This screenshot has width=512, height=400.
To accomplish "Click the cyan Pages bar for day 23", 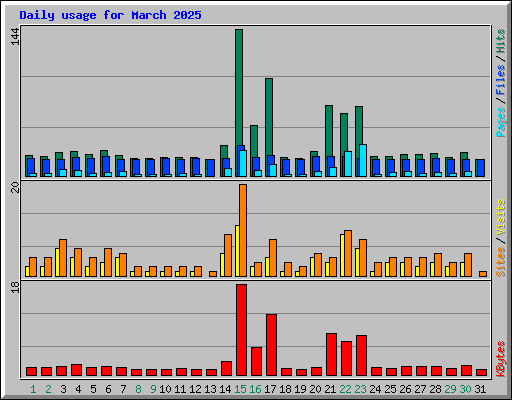I will click(x=363, y=160).
